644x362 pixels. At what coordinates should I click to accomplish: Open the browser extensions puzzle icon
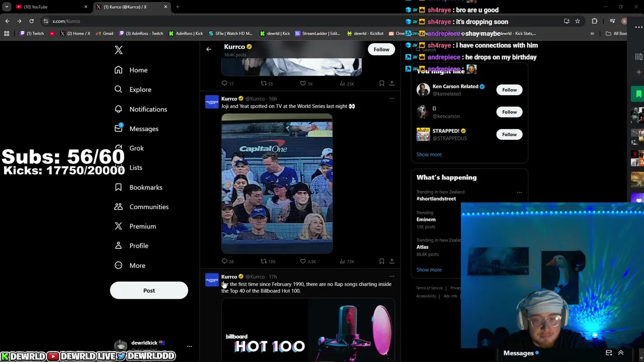click(x=595, y=21)
